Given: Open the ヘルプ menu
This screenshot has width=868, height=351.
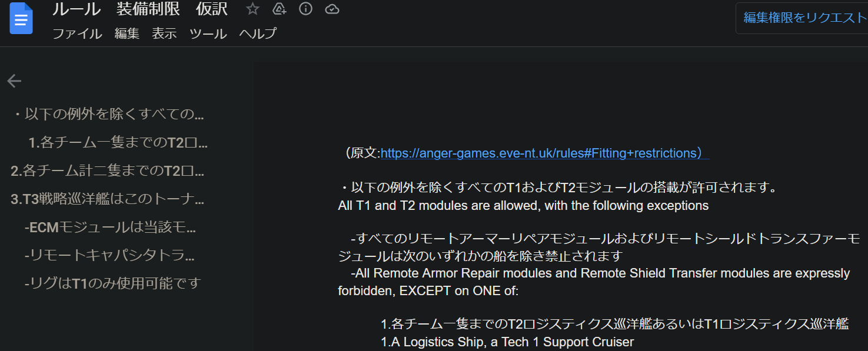Looking at the screenshot, I should [x=258, y=34].
